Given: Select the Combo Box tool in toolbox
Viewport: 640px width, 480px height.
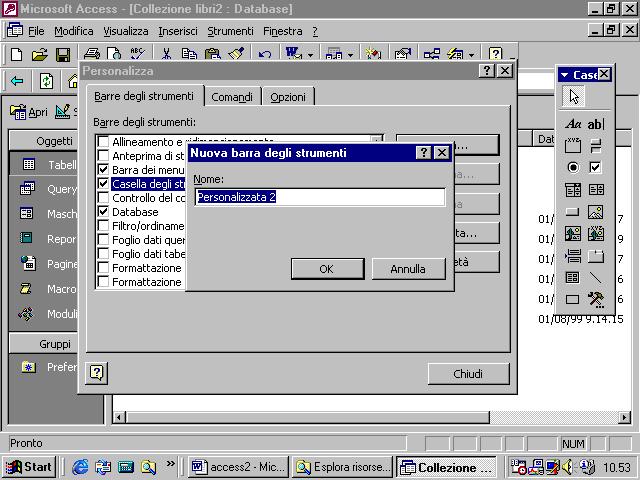Looking at the screenshot, I should click(573, 189).
